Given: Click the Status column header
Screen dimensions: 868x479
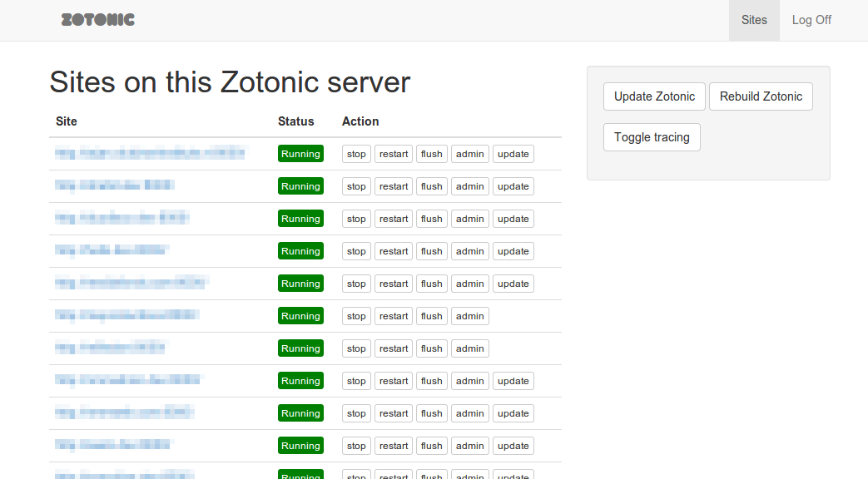Looking at the screenshot, I should pos(295,121).
